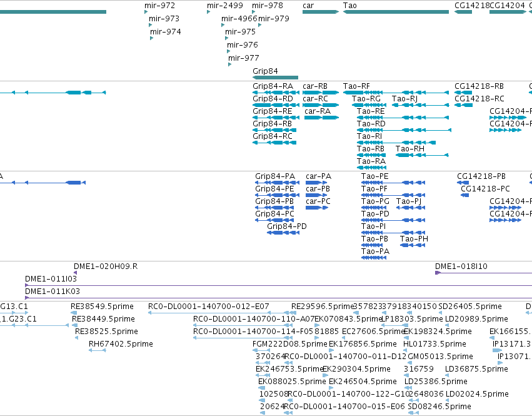The width and height of the screenshot is (532, 416).
Task: Select the Grip84-PA protein feature
Action: pos(277,183)
